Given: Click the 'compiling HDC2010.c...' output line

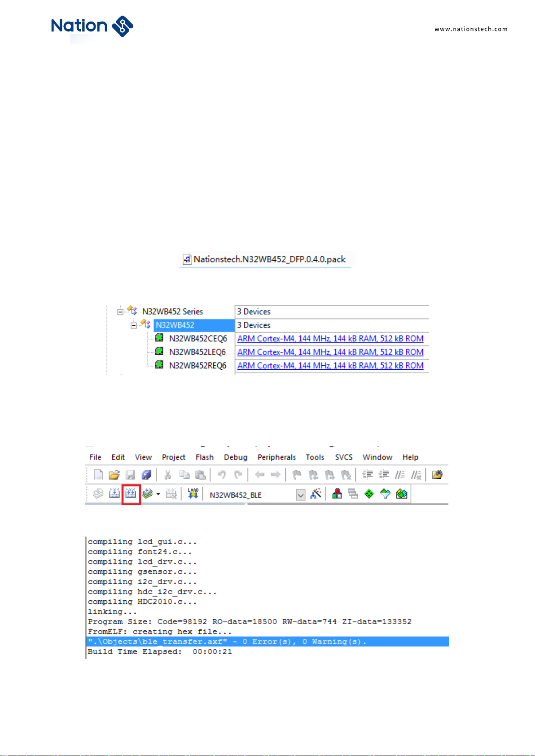Looking at the screenshot, I should click(142, 602).
